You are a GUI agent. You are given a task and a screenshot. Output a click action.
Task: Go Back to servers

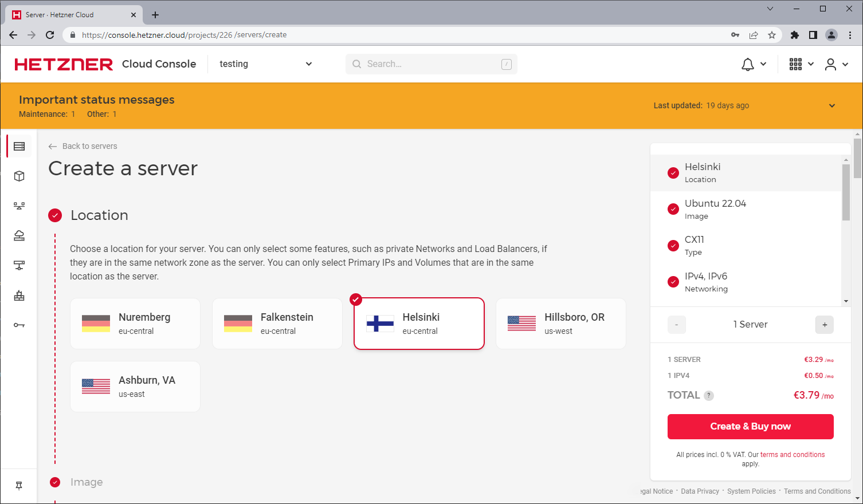(x=83, y=146)
